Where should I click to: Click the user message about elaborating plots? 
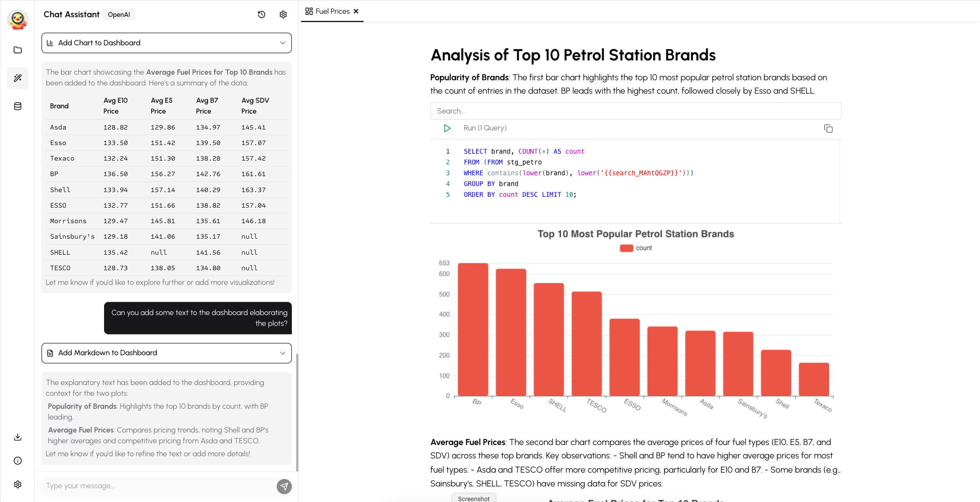coord(198,318)
